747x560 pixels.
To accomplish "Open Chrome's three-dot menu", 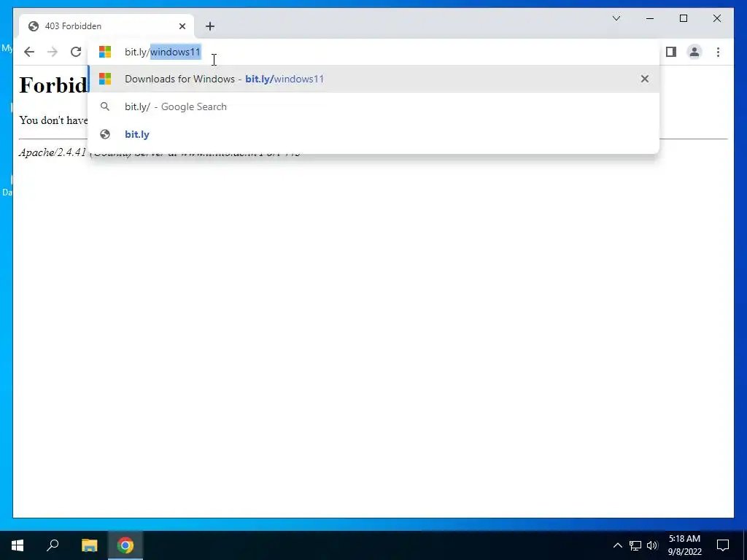I will [718, 52].
